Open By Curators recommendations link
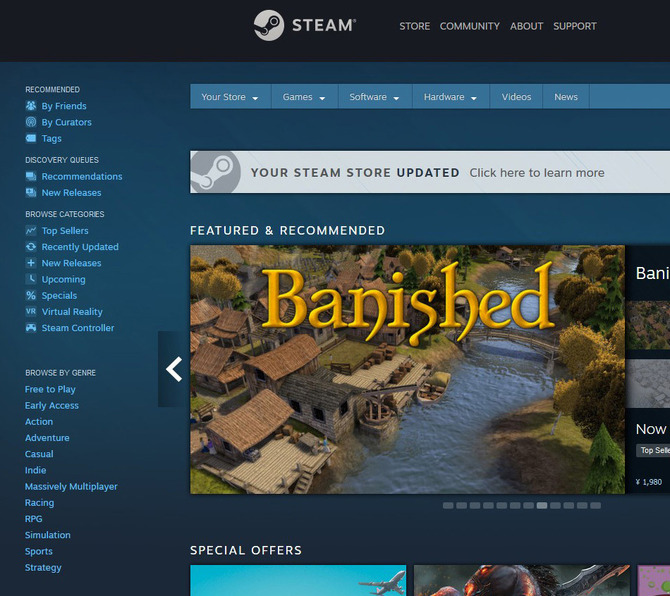 [x=67, y=122]
